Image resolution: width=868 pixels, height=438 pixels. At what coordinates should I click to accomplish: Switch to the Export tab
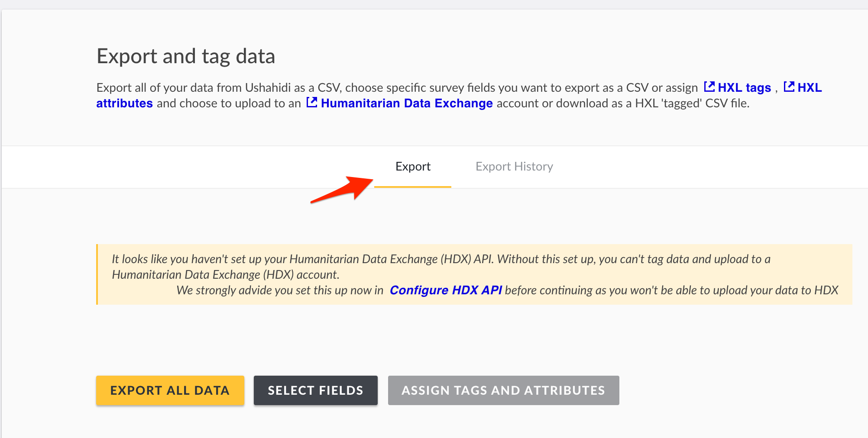tap(413, 167)
